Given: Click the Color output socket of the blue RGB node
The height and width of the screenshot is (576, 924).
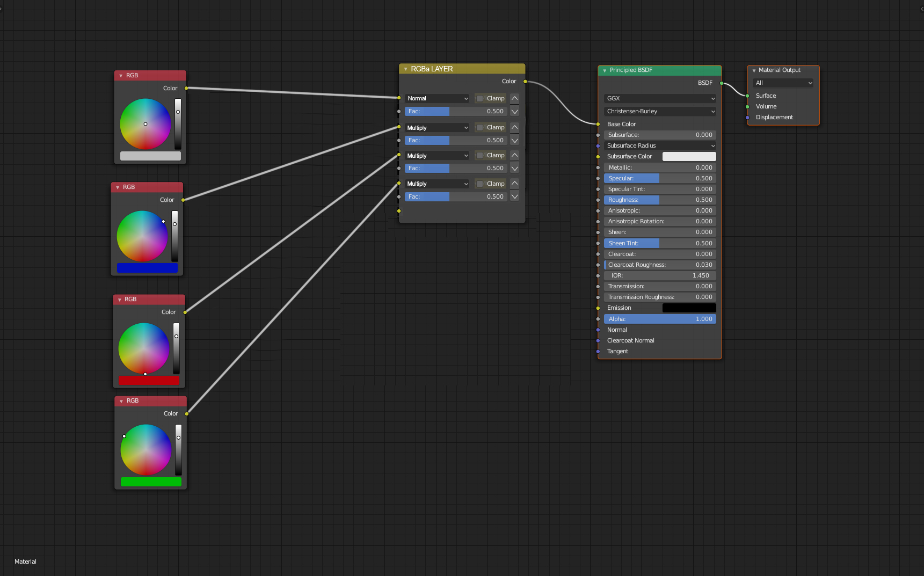Looking at the screenshot, I should coord(183,200).
